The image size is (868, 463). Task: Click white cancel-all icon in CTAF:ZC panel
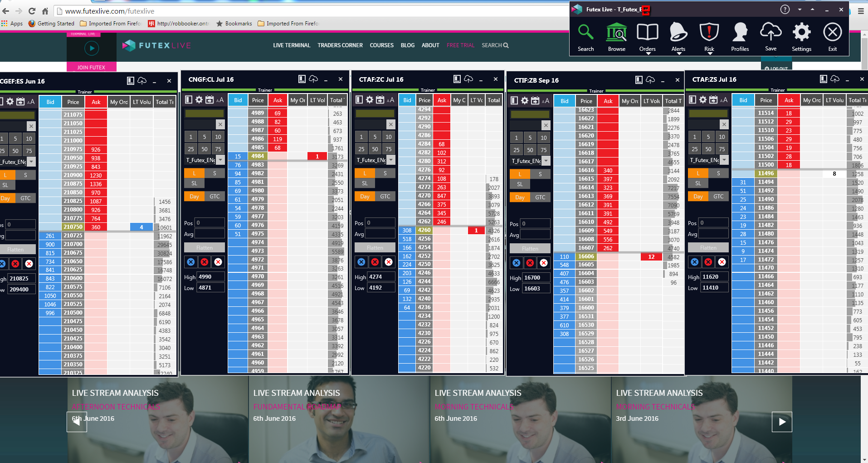tap(389, 262)
